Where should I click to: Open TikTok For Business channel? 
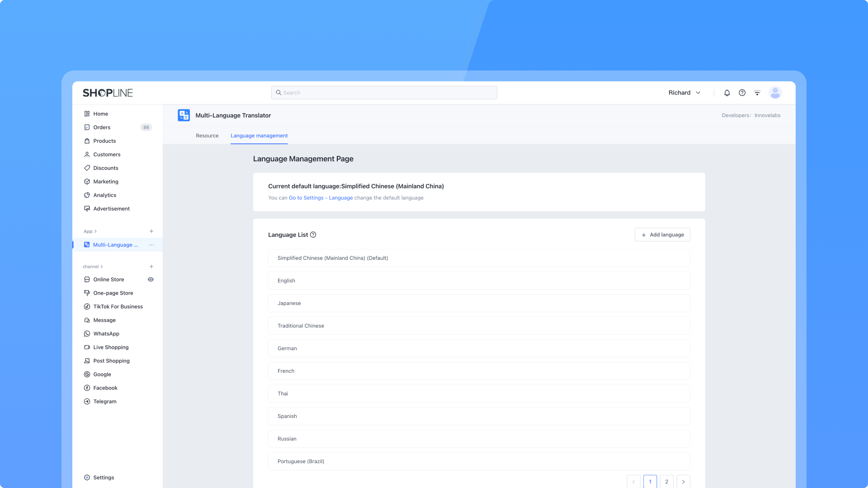click(x=118, y=306)
